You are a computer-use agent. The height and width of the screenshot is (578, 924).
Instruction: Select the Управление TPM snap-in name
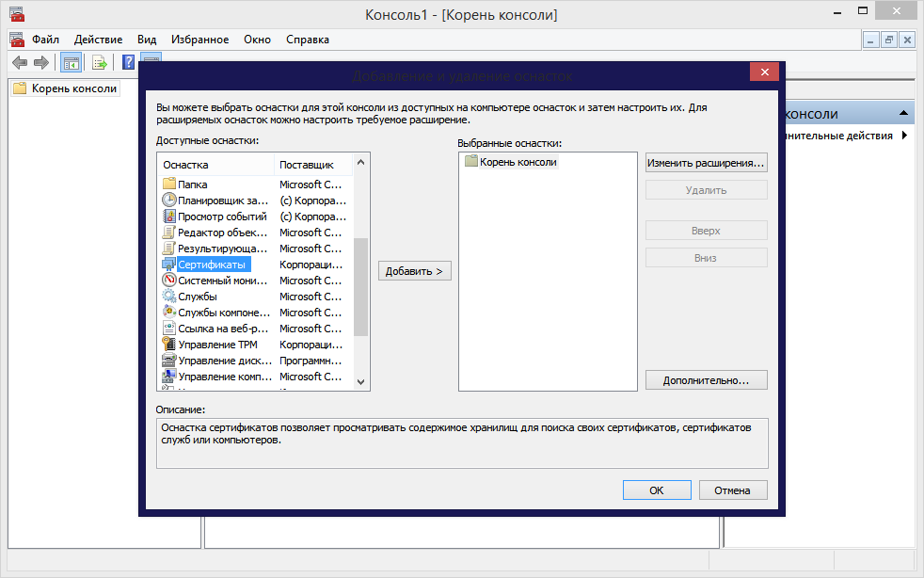217,345
